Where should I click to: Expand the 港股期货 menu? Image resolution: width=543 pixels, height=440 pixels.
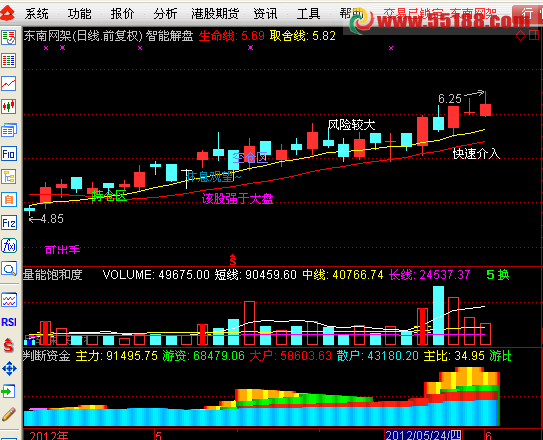tap(215, 14)
